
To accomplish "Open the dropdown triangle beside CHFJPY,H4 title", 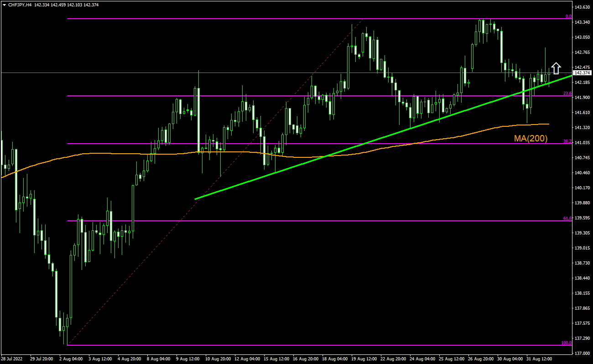I will [x=4, y=5].
